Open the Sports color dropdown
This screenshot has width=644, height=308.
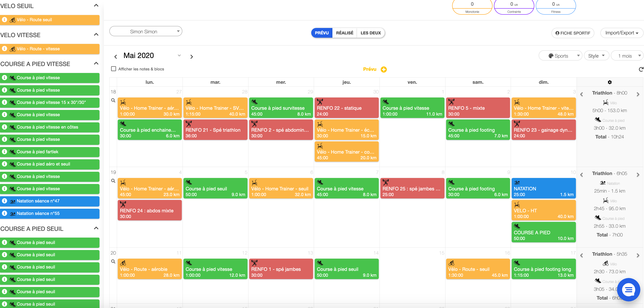[x=561, y=56]
